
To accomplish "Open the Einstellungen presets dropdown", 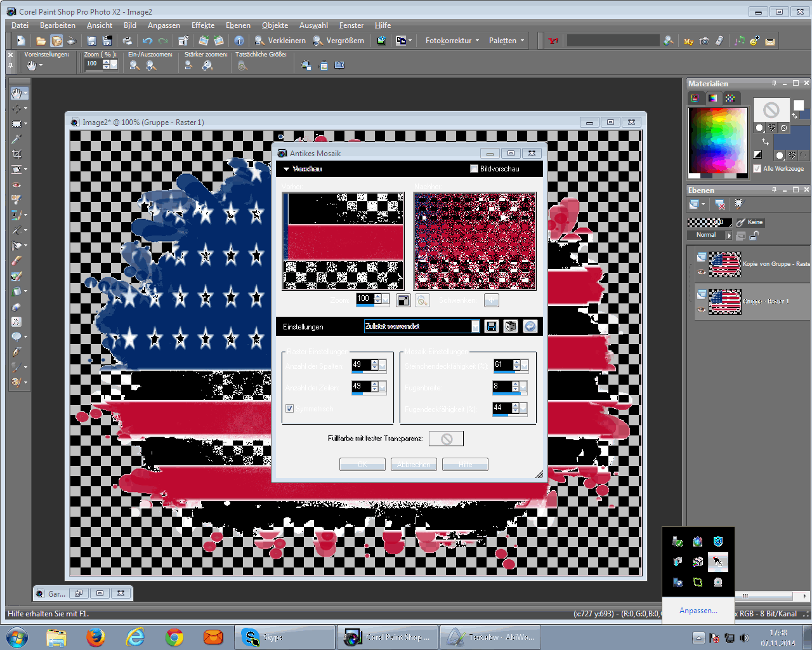I will pos(475,326).
